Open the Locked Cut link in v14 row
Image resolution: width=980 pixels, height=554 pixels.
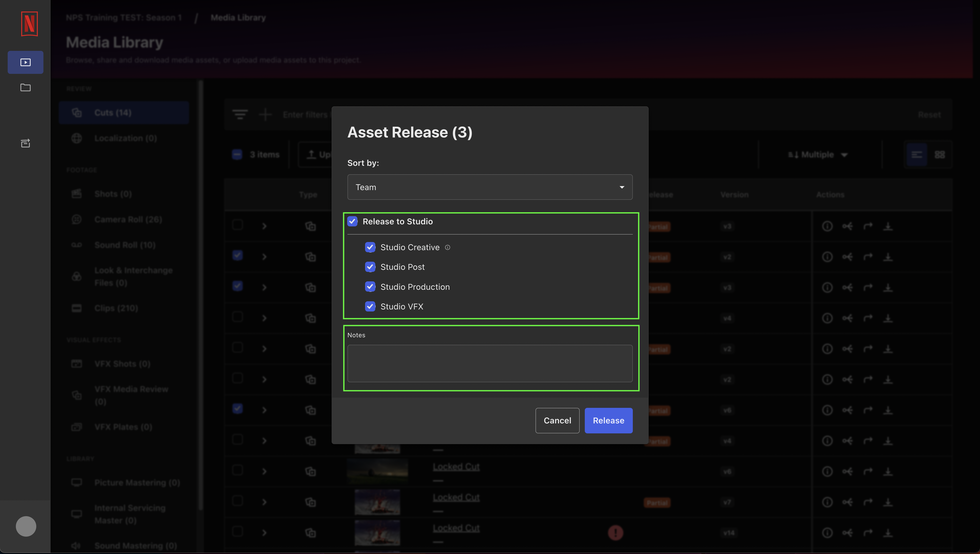point(456,528)
